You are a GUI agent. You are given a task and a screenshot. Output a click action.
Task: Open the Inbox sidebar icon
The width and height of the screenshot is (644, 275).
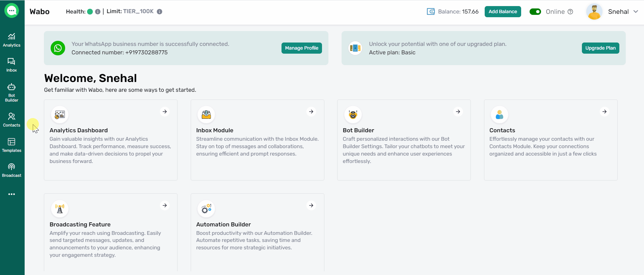pyautogui.click(x=11, y=65)
